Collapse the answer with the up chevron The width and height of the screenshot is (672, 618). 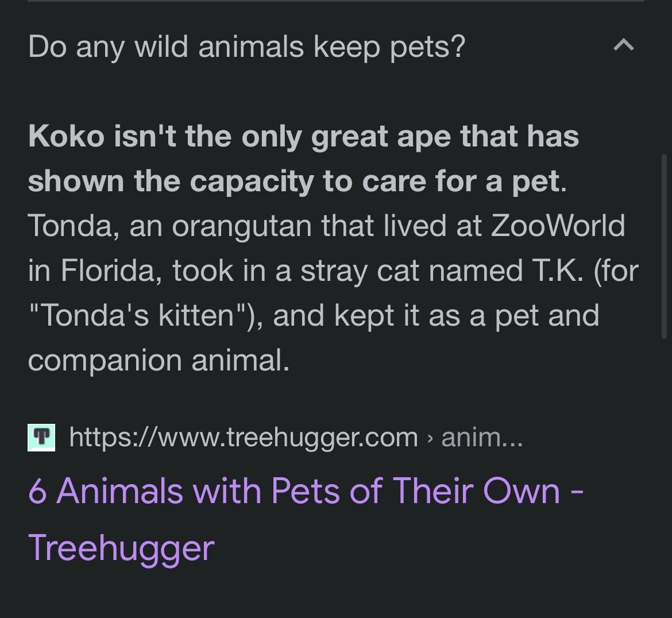pyautogui.click(x=624, y=45)
